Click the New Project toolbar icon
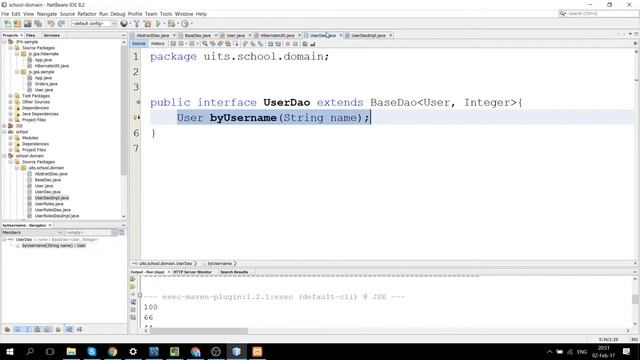640x360 pixels. (x=17, y=24)
